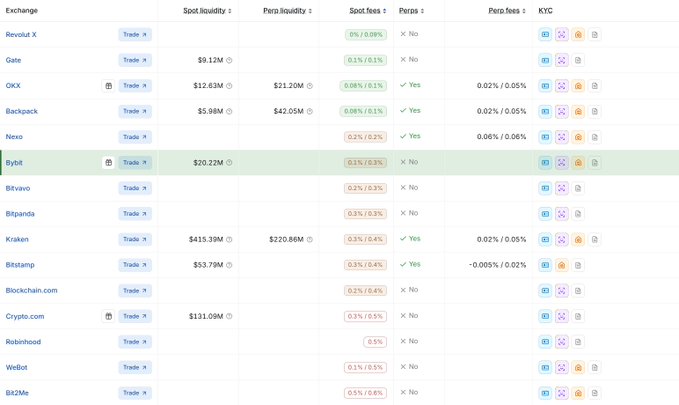Click the blue ID card KYC icon for Robinhood
679x405 pixels.
click(545, 342)
